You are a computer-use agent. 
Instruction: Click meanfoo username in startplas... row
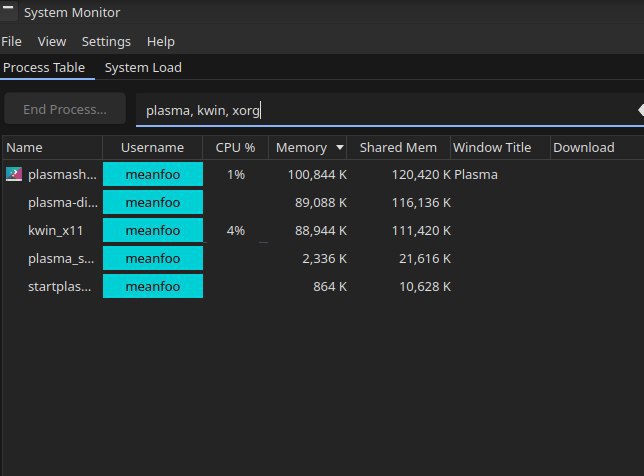pos(153,286)
